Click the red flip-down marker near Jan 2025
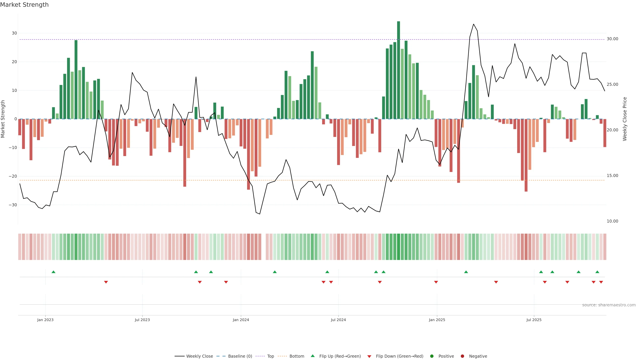The width and height of the screenshot is (644, 362). 436,282
